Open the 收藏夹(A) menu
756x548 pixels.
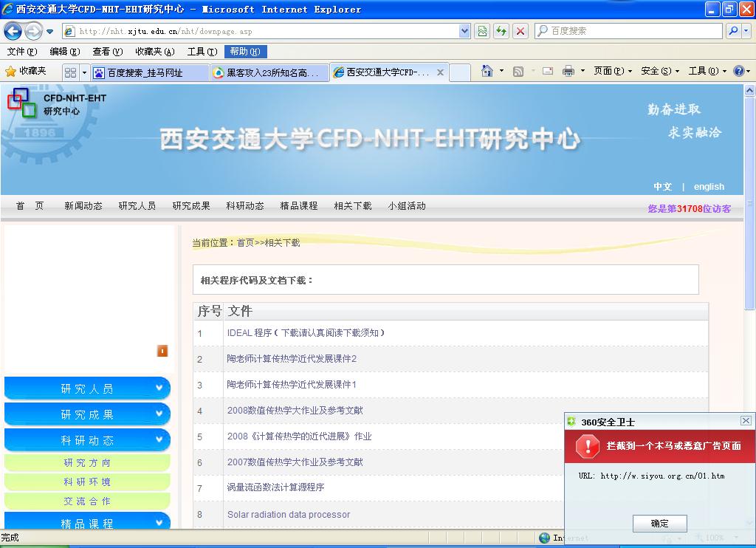155,52
